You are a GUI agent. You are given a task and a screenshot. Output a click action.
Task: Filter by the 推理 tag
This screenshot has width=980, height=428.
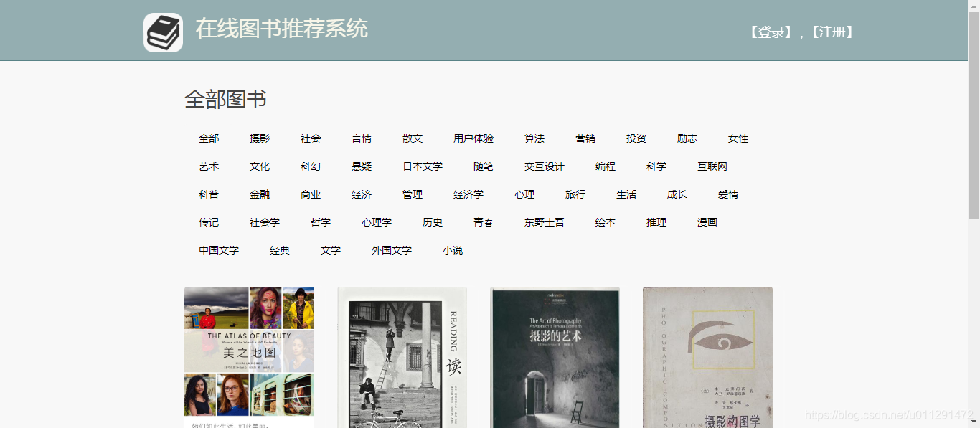pos(656,222)
